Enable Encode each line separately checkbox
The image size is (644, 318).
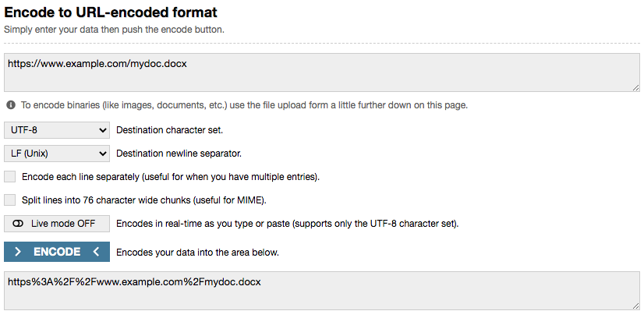click(x=9, y=177)
